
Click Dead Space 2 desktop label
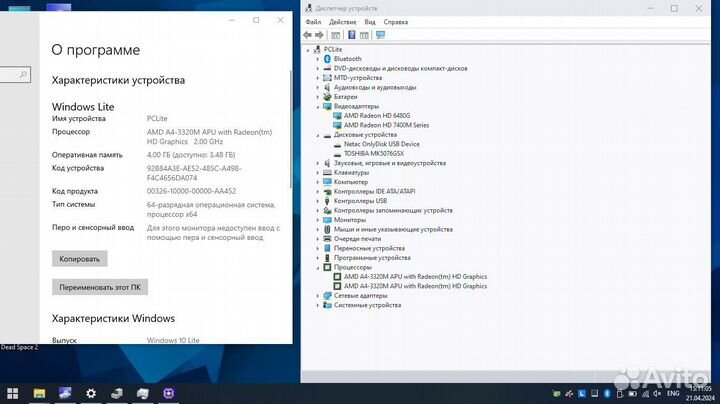(19, 348)
